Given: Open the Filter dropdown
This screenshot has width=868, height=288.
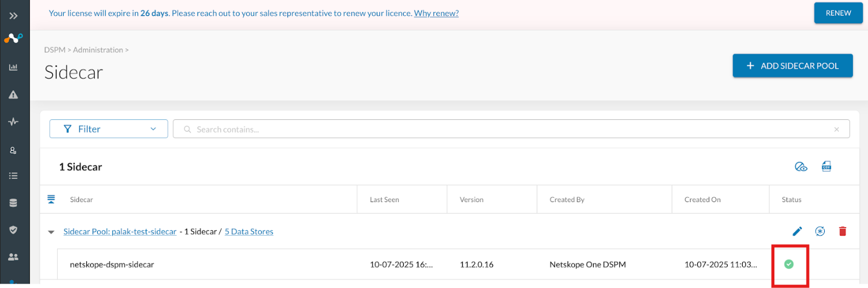Looking at the screenshot, I should [x=109, y=129].
